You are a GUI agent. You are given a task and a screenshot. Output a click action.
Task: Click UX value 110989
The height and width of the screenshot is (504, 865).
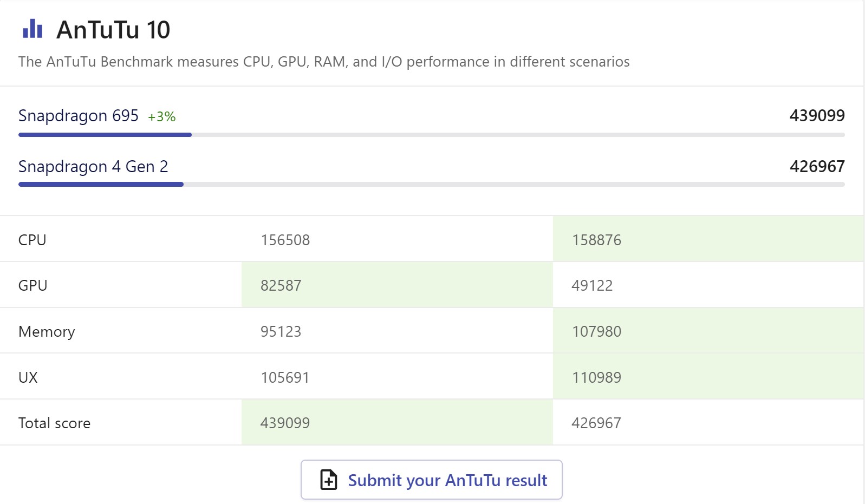coord(597,377)
